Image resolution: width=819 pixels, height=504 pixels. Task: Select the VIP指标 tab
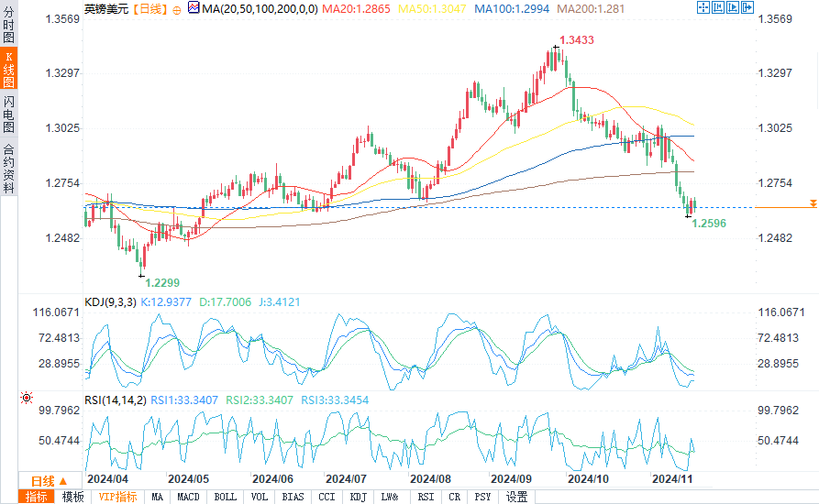point(117,497)
